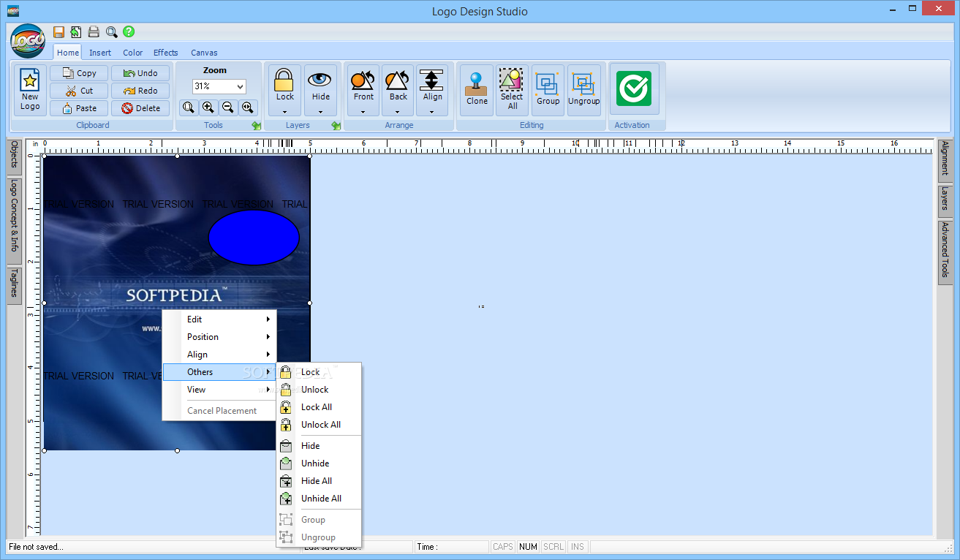Switch to the Canvas ribbon tab
960x560 pixels.
(x=204, y=53)
